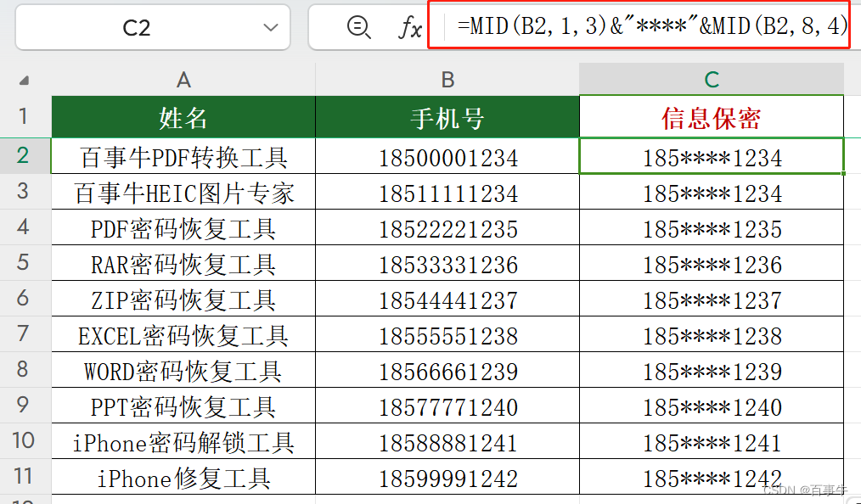Click phone number 18544441237
Viewport: 861px width, 504px height.
tap(447, 299)
